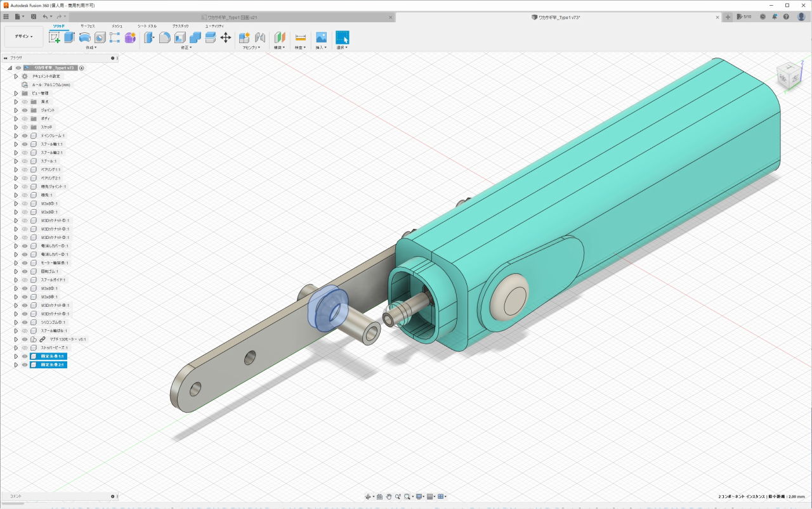Expand the マブチ130モーター v5:1 component
The width and height of the screenshot is (812, 509).
pyautogui.click(x=16, y=339)
